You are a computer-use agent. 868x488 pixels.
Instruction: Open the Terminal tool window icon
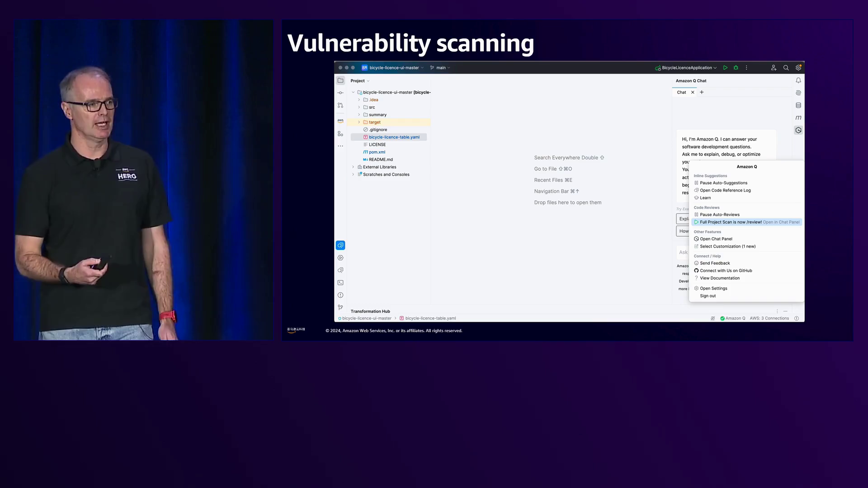(x=340, y=282)
